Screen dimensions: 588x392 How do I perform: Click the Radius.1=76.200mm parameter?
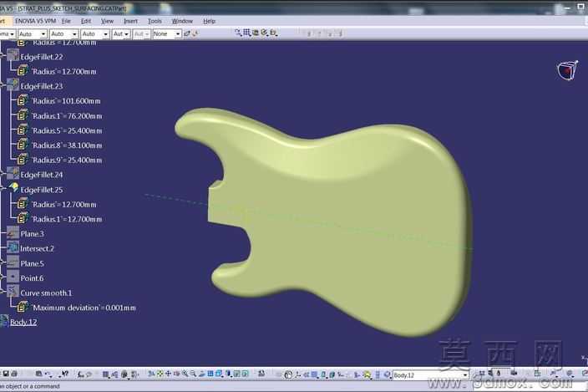pyautogui.click(x=67, y=116)
